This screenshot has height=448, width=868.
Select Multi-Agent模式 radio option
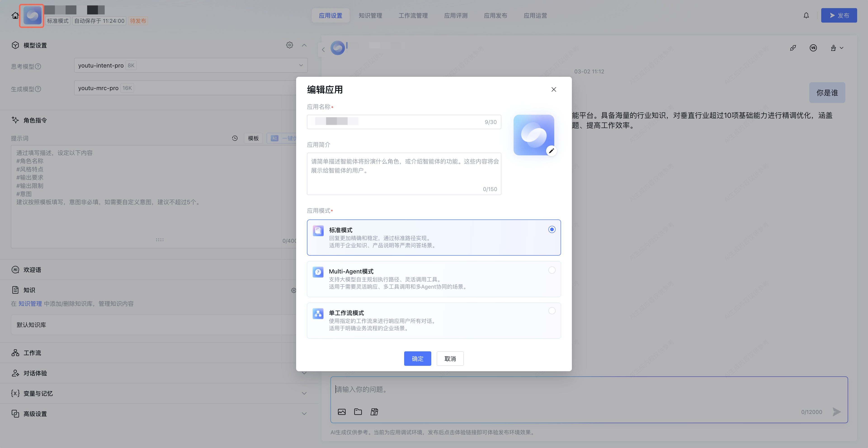tap(552, 270)
